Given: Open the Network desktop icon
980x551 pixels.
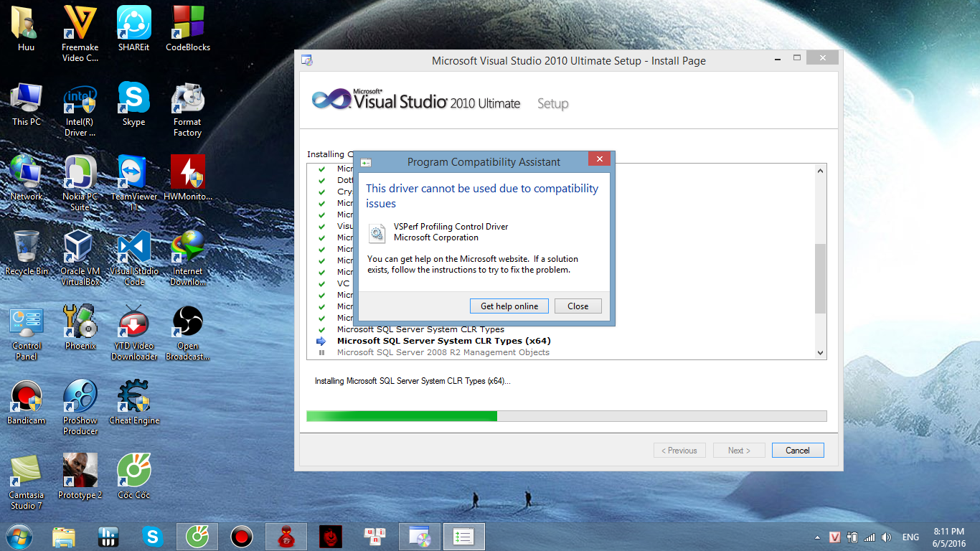Looking at the screenshot, I should (27, 178).
